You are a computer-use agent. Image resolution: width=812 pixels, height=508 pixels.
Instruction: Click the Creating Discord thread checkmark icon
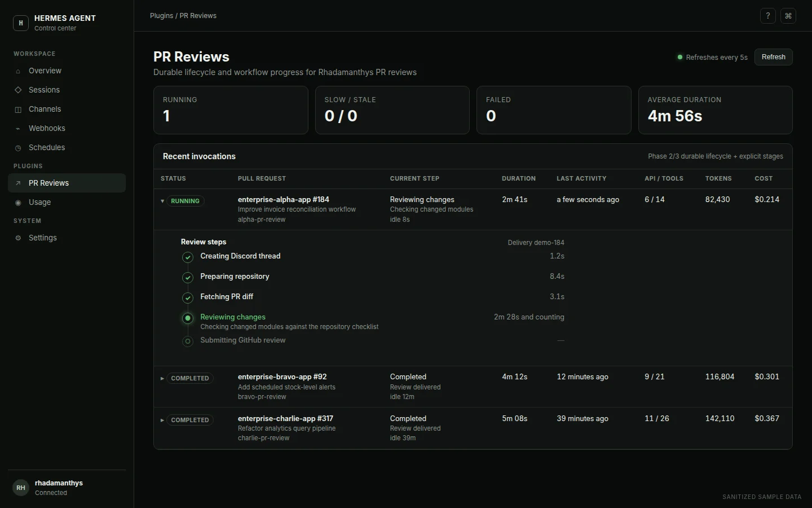tap(188, 257)
